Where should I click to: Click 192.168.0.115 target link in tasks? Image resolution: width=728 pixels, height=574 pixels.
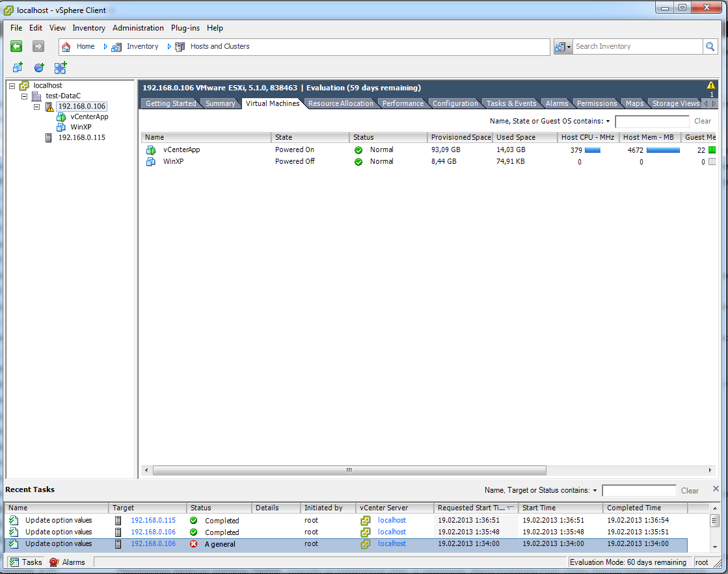(154, 520)
